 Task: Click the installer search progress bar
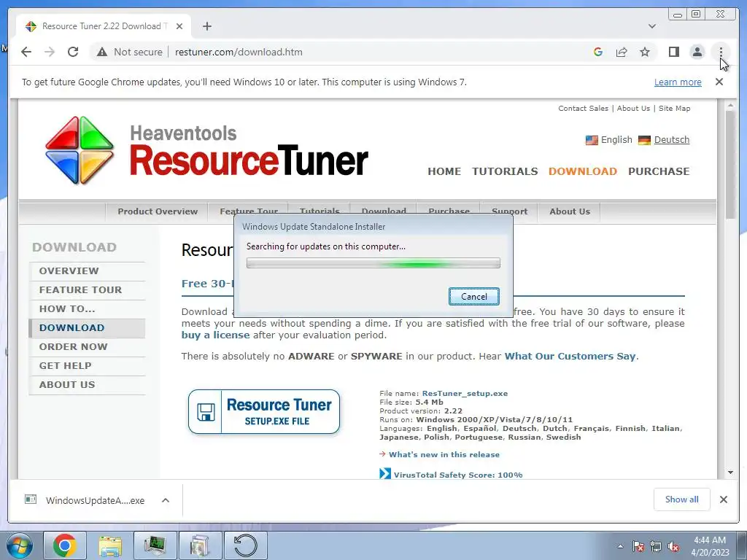tap(373, 262)
